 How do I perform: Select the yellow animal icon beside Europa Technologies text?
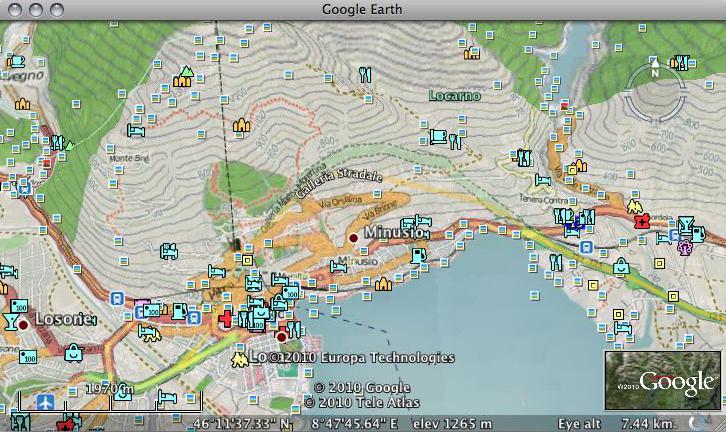tap(239, 360)
